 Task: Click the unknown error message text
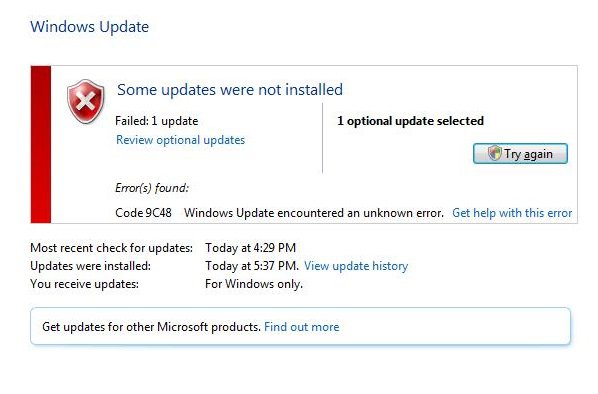point(314,213)
